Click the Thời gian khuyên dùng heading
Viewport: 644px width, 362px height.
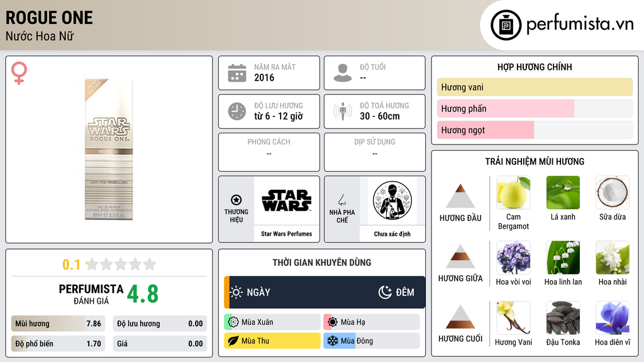[x=322, y=262]
